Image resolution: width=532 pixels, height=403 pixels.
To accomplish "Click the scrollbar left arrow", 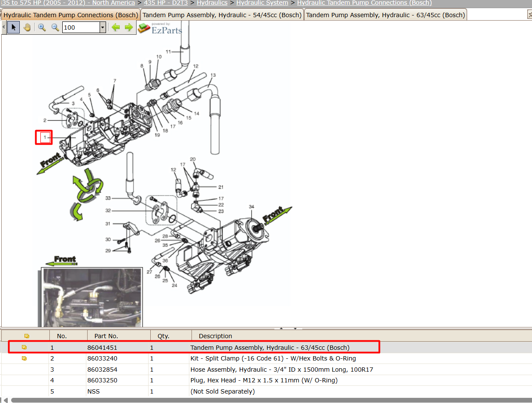I will point(5,400).
